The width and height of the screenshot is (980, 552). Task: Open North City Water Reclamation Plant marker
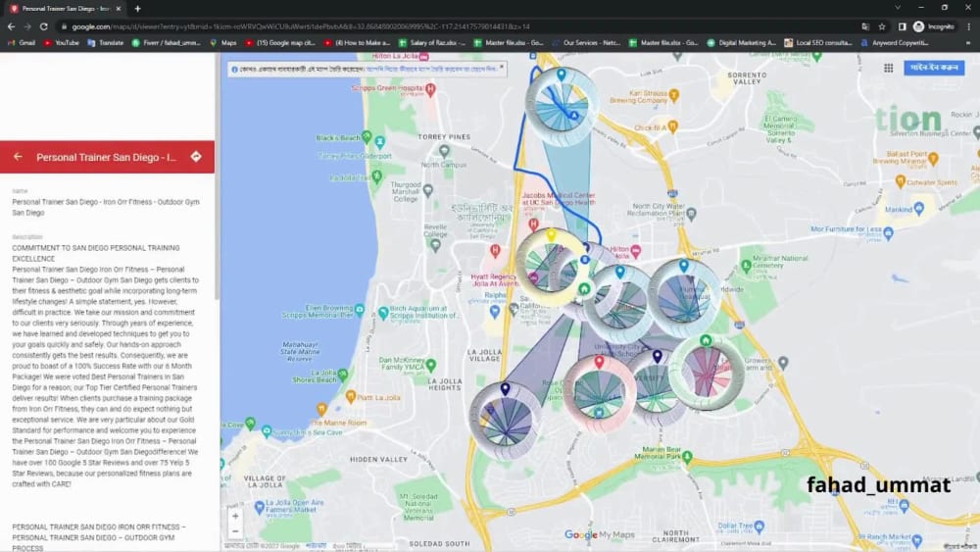tap(691, 215)
